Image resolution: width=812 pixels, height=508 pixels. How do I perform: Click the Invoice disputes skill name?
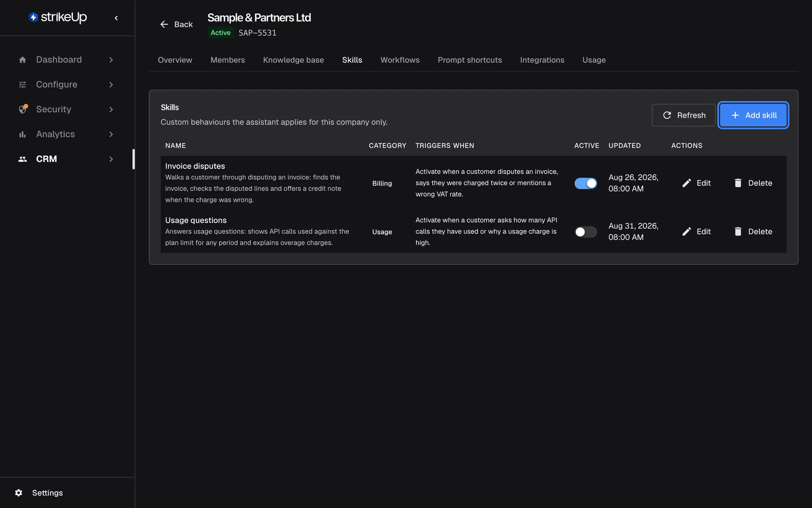[x=195, y=166]
